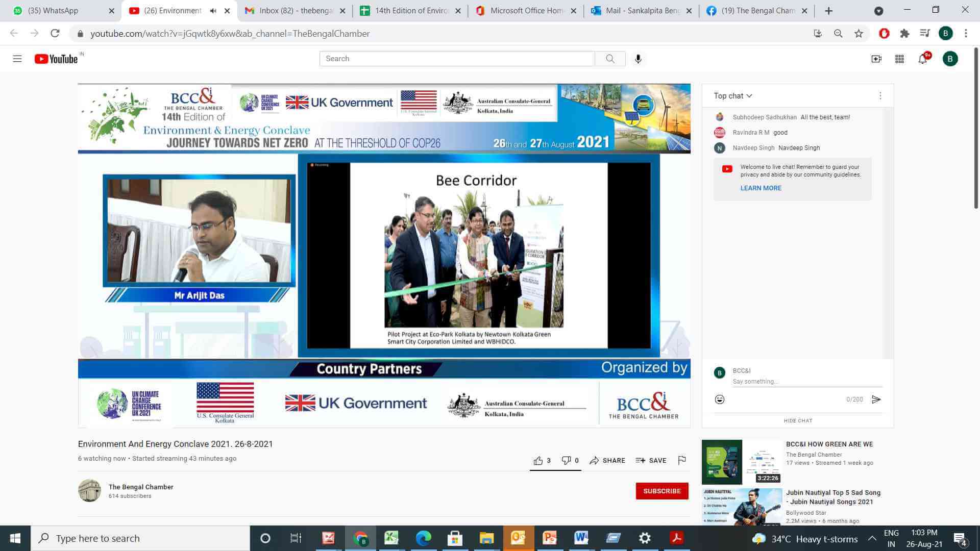980x551 pixels.
Task: Open Task View on the taskbar
Action: 296,539
